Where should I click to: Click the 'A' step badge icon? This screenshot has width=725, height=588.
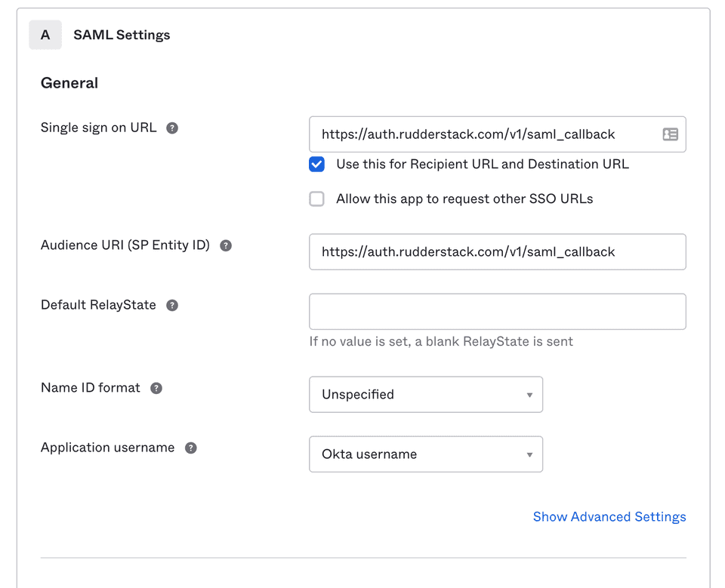[45, 35]
